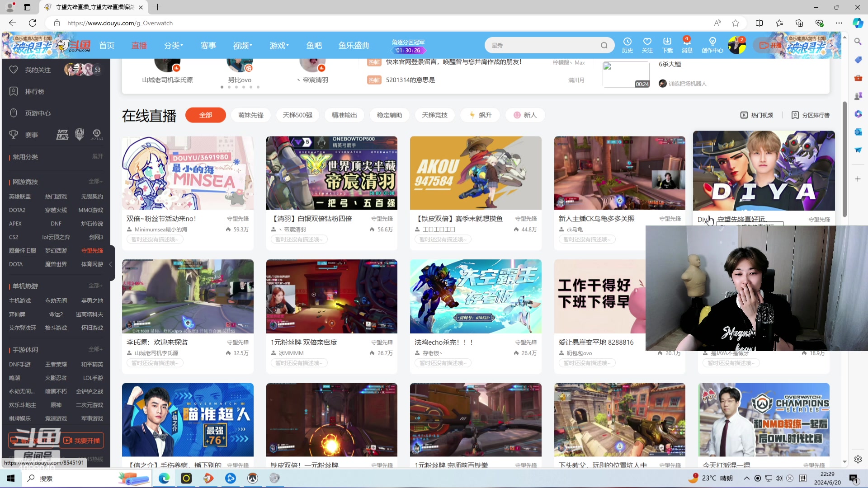Screen dimensions: 868x488
Task: Open 直播 in the nav bar
Action: click(x=139, y=45)
